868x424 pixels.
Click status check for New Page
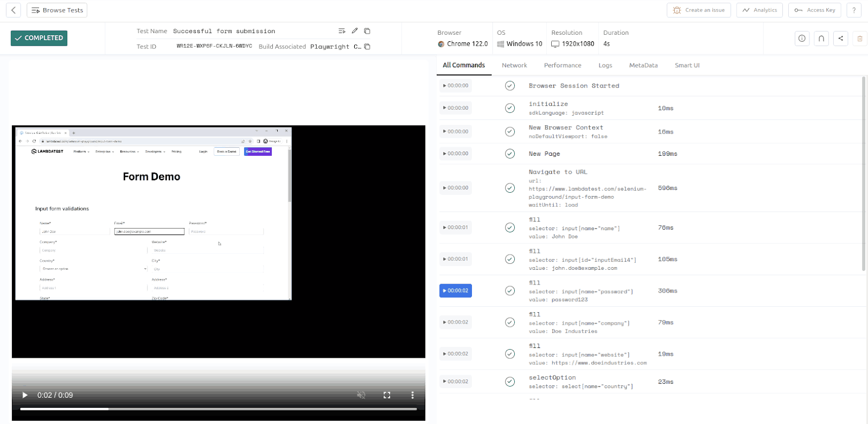click(510, 154)
